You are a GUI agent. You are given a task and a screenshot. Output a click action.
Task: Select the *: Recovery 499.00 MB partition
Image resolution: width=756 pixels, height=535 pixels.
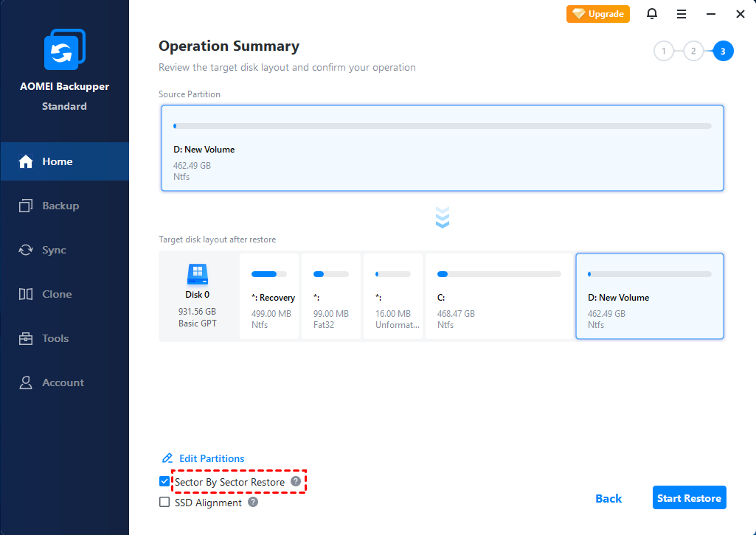pos(269,296)
